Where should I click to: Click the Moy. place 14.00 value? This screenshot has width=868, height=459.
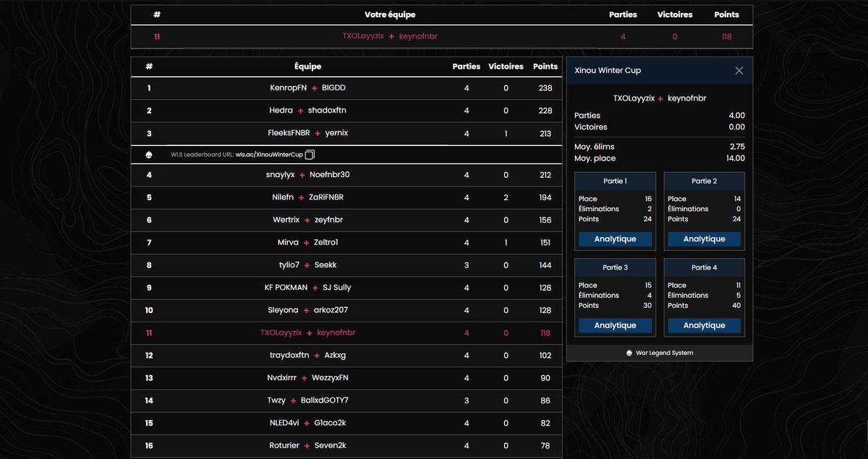[735, 158]
